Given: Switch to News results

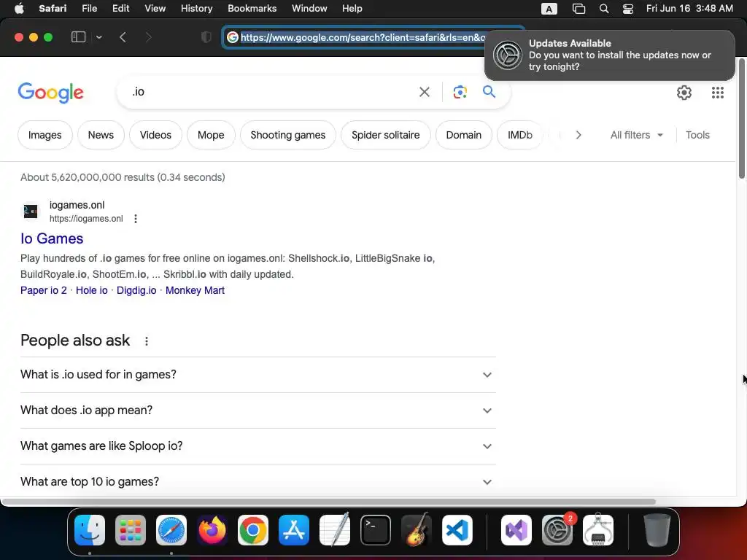Looking at the screenshot, I should pos(101,135).
